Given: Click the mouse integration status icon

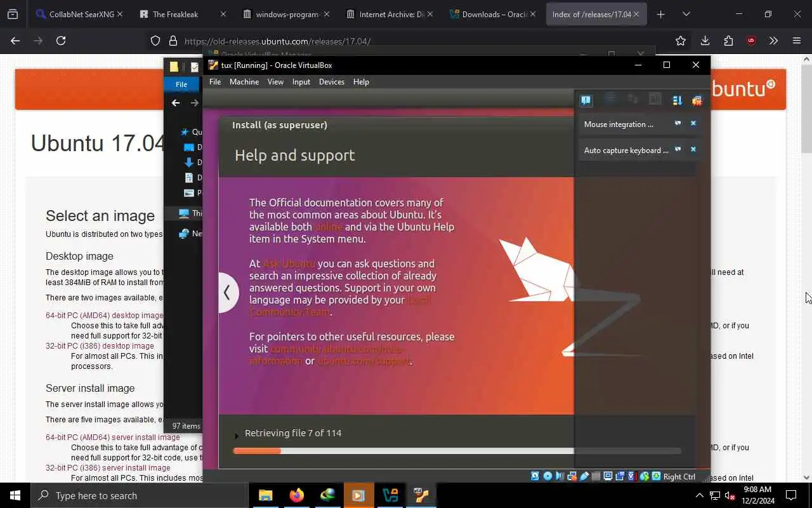Looking at the screenshot, I should tap(645, 476).
